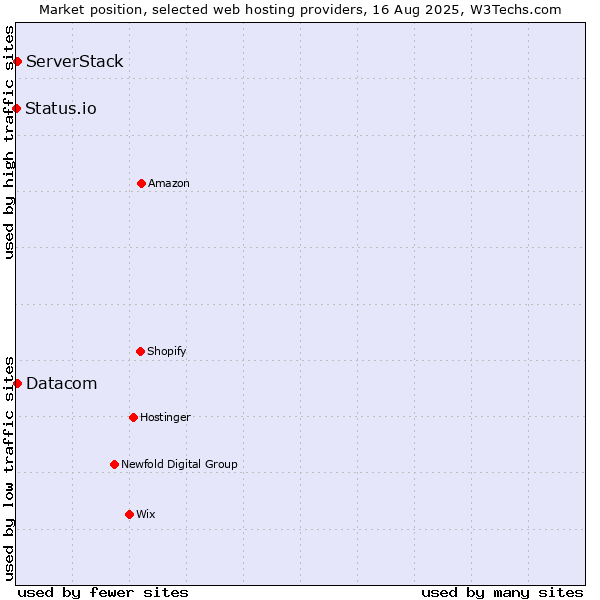Select the 'Shopify' label text
Image resolution: width=600 pixels, height=600 pixels.
(x=167, y=351)
